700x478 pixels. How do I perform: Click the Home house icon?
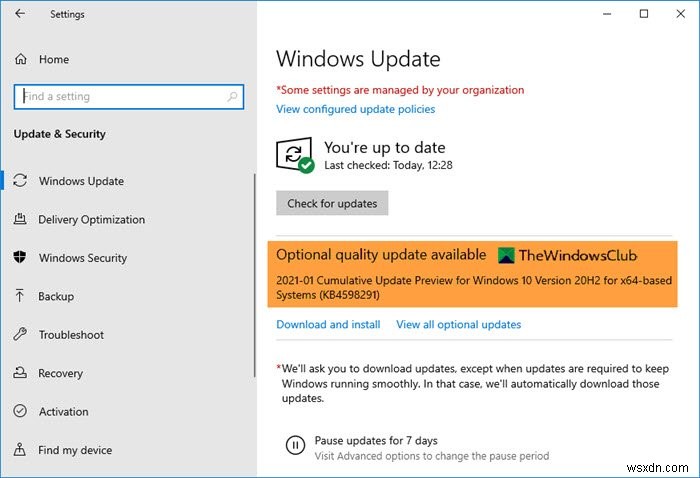pos(21,59)
